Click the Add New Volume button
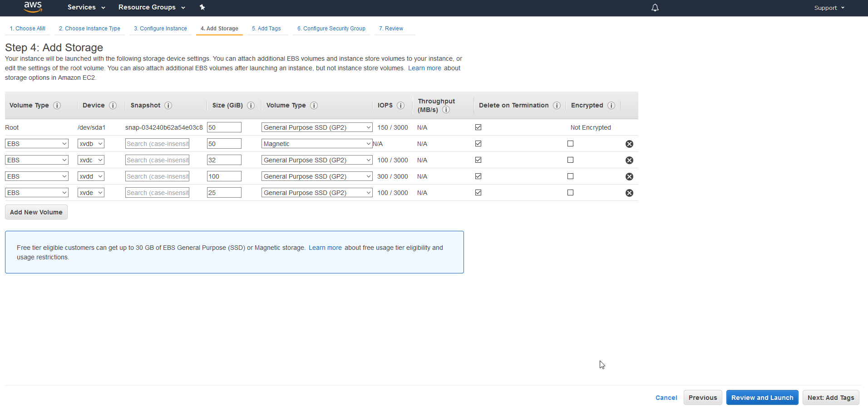This screenshot has height=409, width=868. (x=36, y=212)
